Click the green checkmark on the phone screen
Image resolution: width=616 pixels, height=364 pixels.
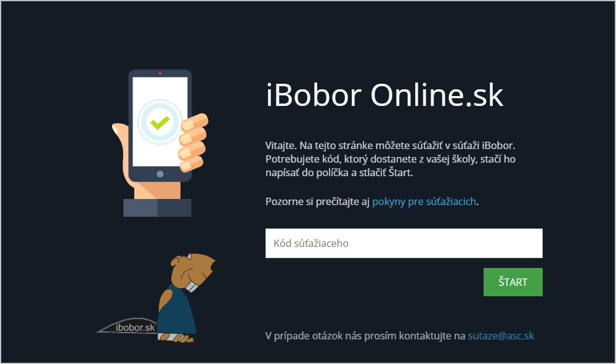pos(160,123)
